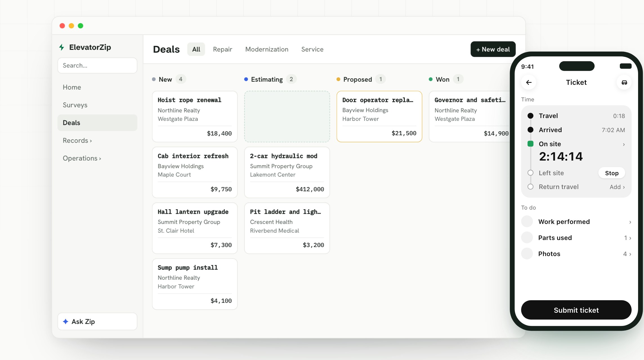
Task: Select the Return travel radio circle
Action: point(530,187)
